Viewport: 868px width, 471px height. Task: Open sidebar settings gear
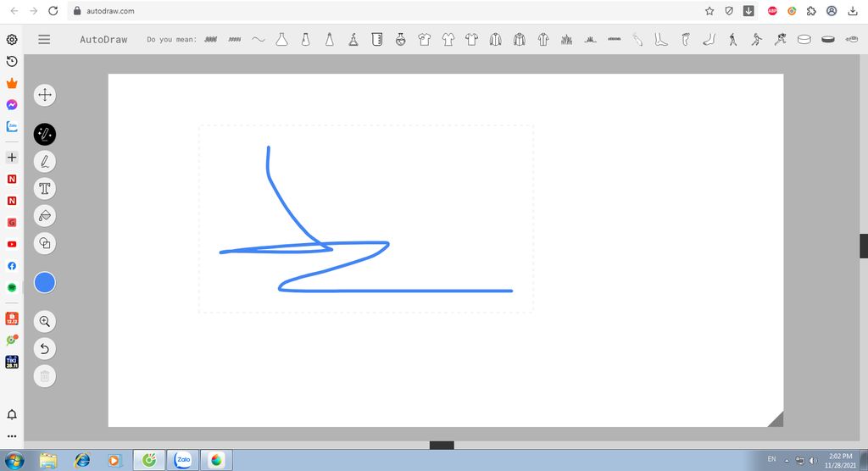tap(12, 39)
